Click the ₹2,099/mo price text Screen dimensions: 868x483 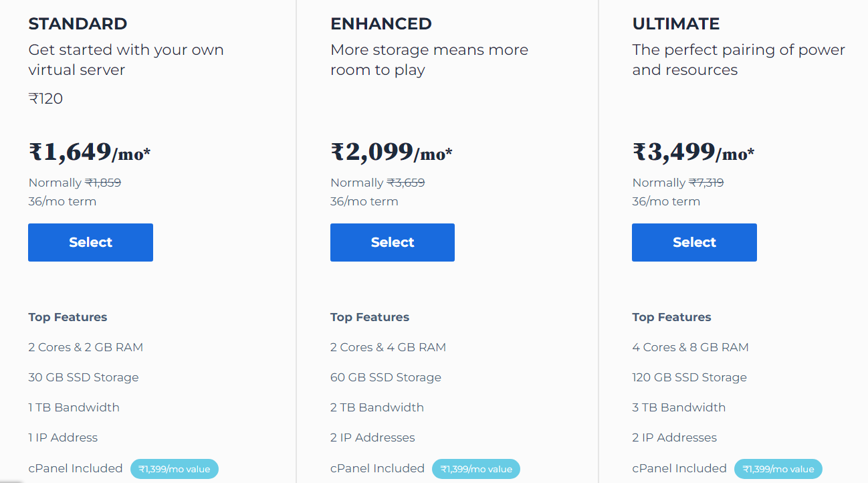click(391, 153)
